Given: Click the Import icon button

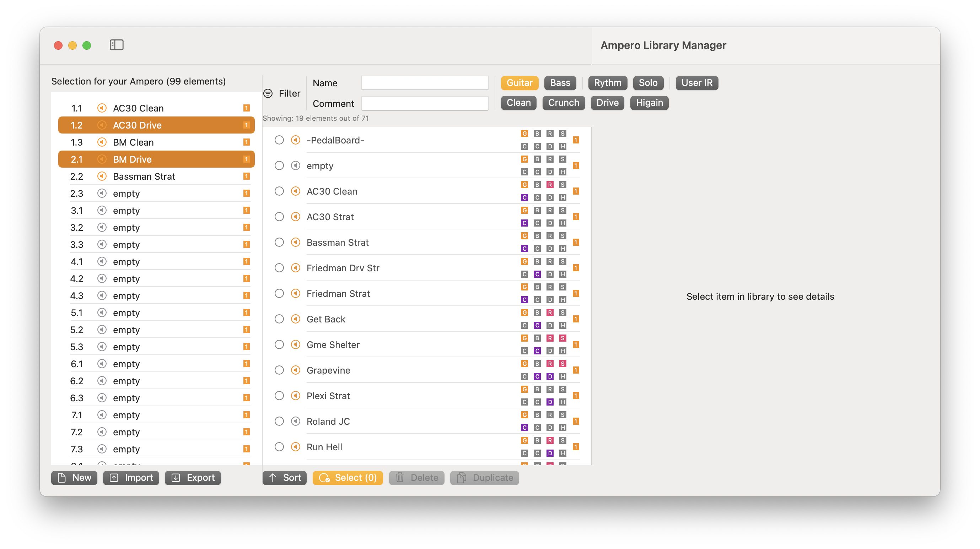Looking at the screenshot, I should click(x=130, y=478).
